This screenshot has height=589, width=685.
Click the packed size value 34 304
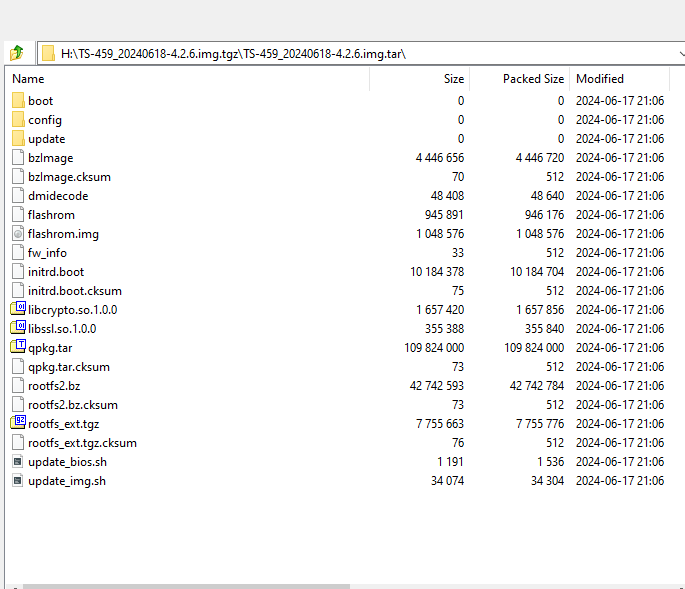coord(547,481)
